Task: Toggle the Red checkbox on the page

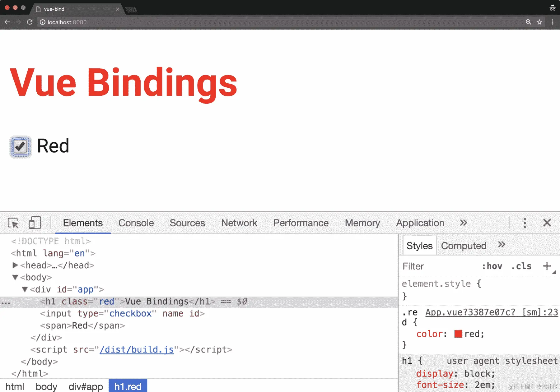Action: [x=21, y=146]
